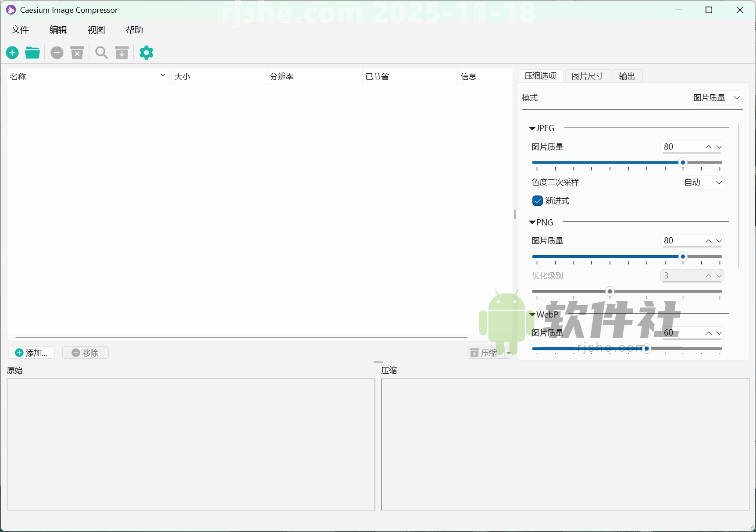The width and height of the screenshot is (756, 532).
Task: Click the add files plus icon
Action: (x=12, y=53)
